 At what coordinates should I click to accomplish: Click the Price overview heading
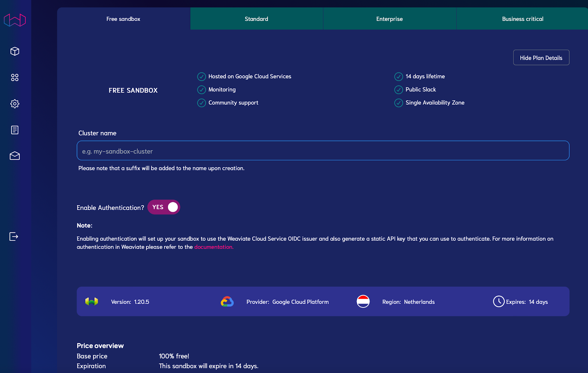pos(100,346)
